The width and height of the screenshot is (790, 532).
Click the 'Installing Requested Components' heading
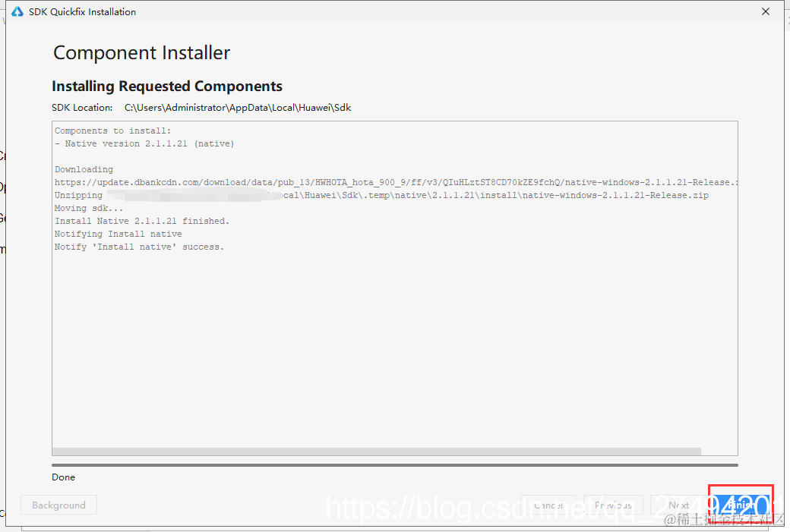(167, 87)
